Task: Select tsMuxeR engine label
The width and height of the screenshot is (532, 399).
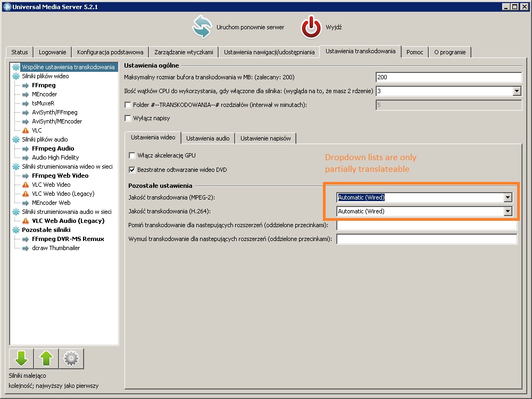Action: pos(43,103)
